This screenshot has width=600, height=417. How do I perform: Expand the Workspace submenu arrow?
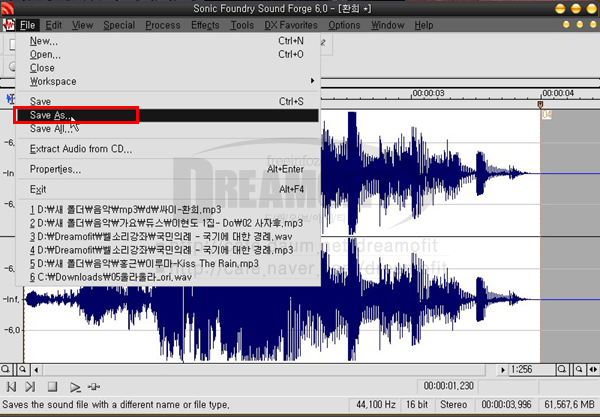tap(312, 81)
